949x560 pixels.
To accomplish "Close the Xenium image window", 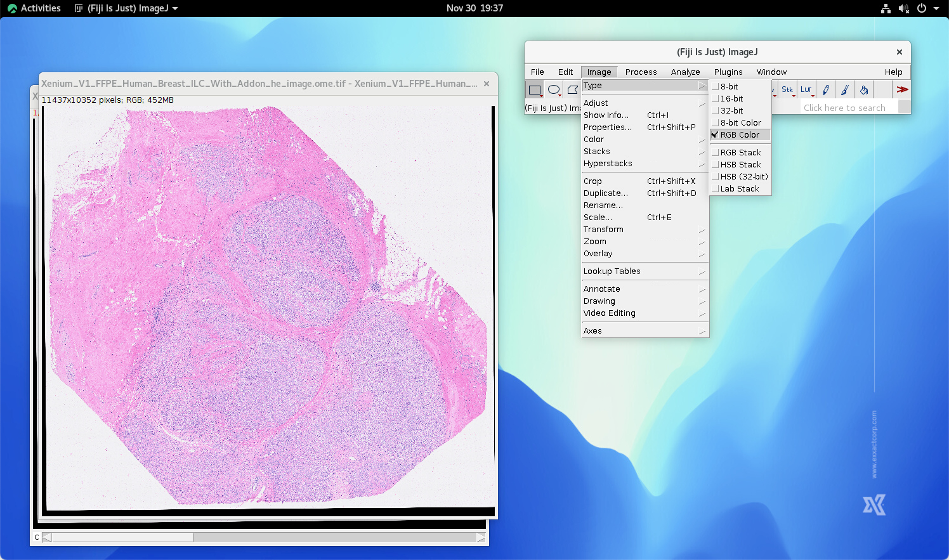I will tap(487, 84).
